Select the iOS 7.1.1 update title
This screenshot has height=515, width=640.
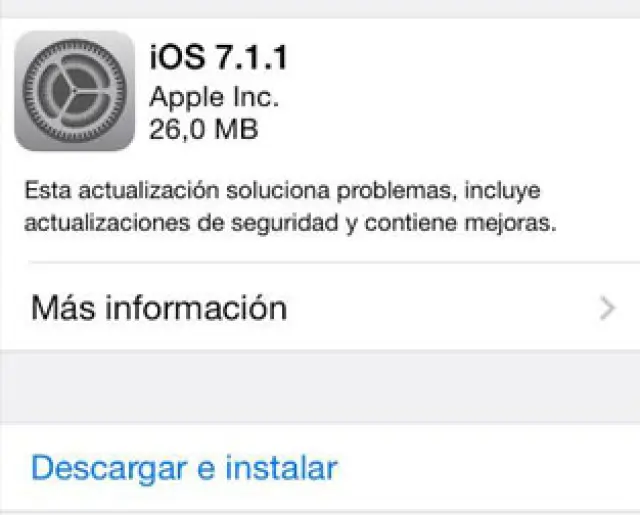pos(219,57)
